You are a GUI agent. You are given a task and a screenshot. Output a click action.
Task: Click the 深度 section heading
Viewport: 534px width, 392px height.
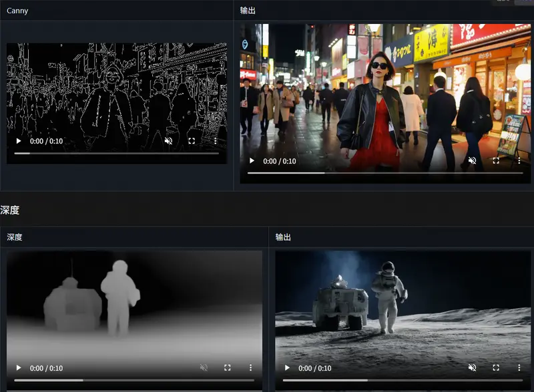point(9,210)
